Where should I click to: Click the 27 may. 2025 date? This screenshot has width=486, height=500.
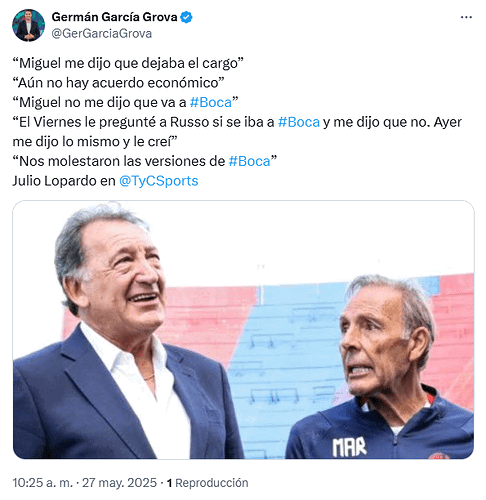click(x=119, y=483)
